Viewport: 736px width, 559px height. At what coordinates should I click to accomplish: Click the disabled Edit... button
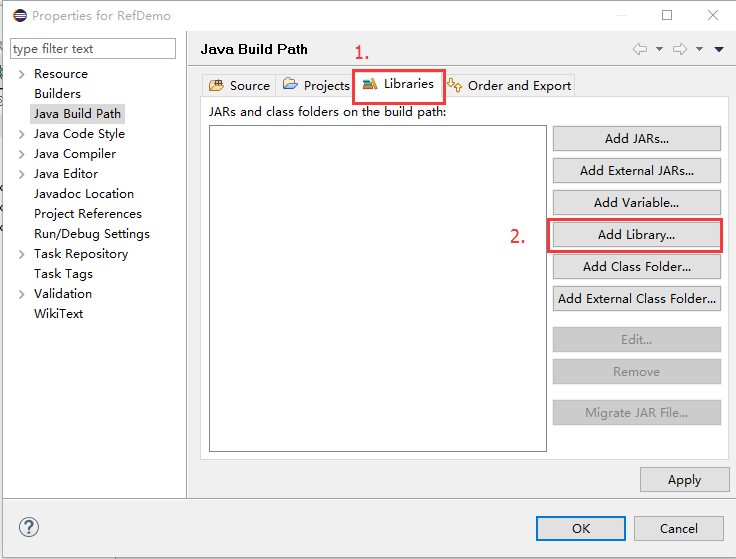coord(636,339)
